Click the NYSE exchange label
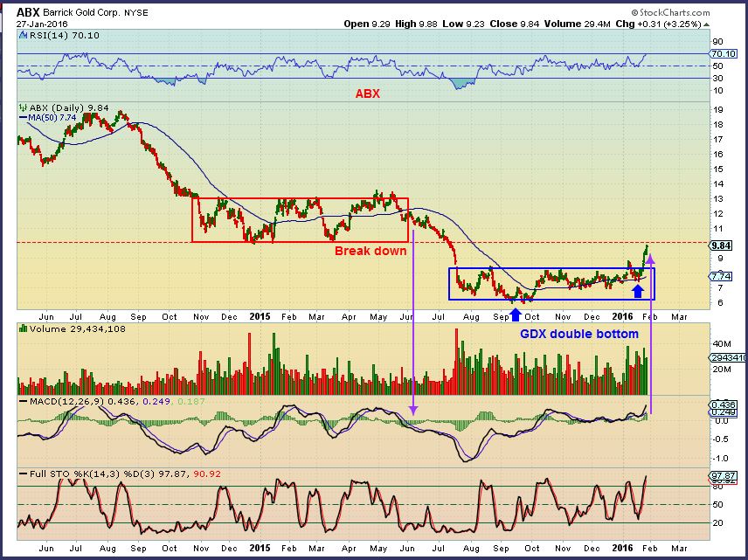 point(136,13)
